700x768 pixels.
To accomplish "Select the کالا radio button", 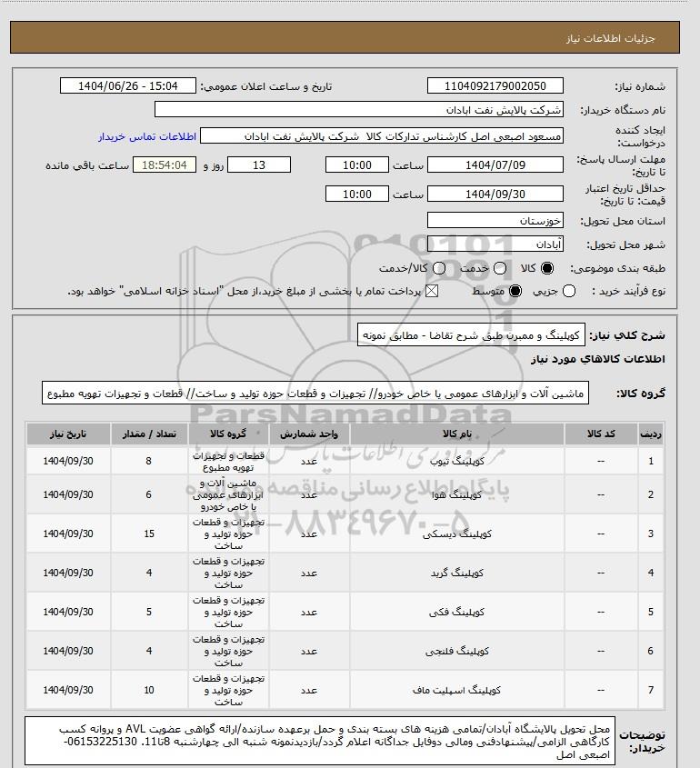I will 546,268.
